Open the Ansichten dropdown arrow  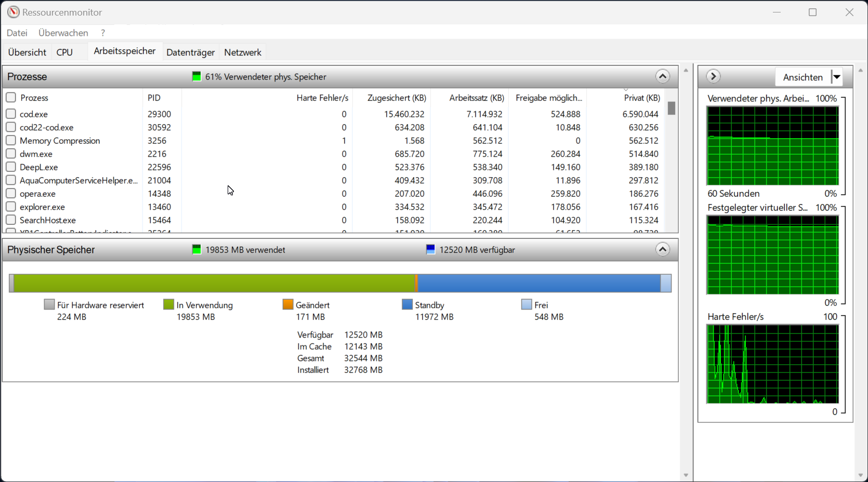[x=837, y=77]
